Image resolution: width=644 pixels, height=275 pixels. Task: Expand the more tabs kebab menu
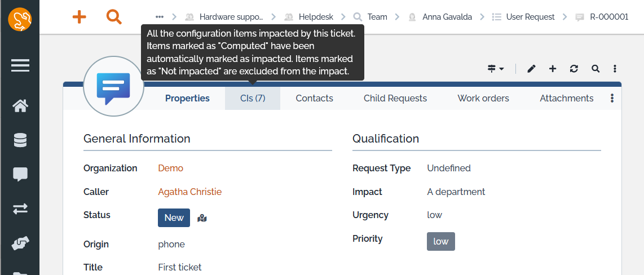tap(612, 99)
